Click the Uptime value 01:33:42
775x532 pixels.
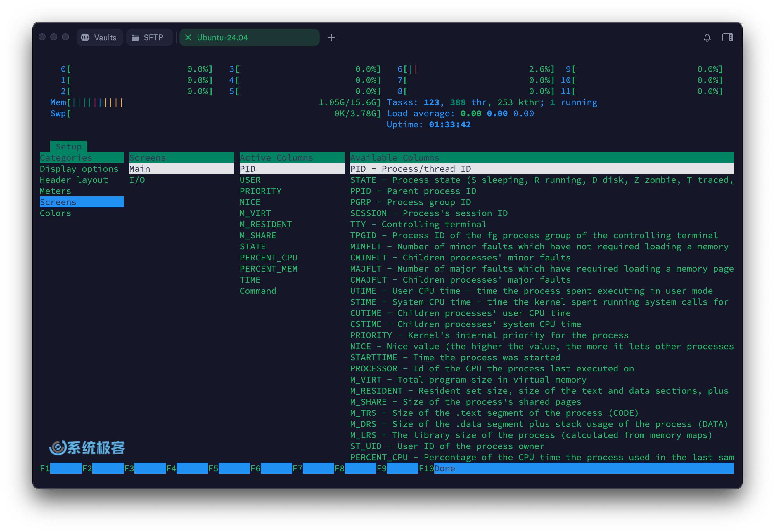(449, 125)
